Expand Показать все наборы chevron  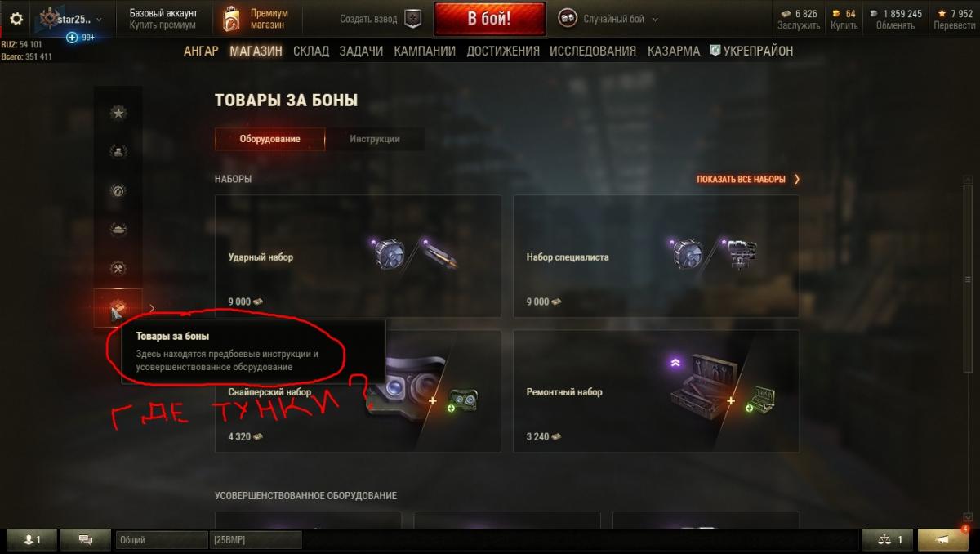point(796,179)
